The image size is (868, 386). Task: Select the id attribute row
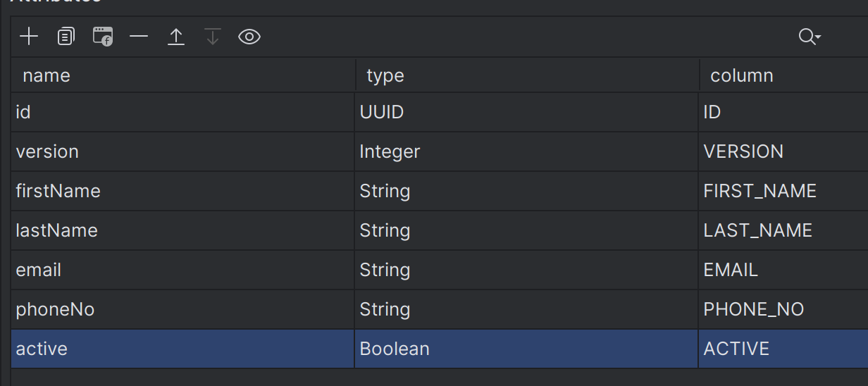pos(440,112)
